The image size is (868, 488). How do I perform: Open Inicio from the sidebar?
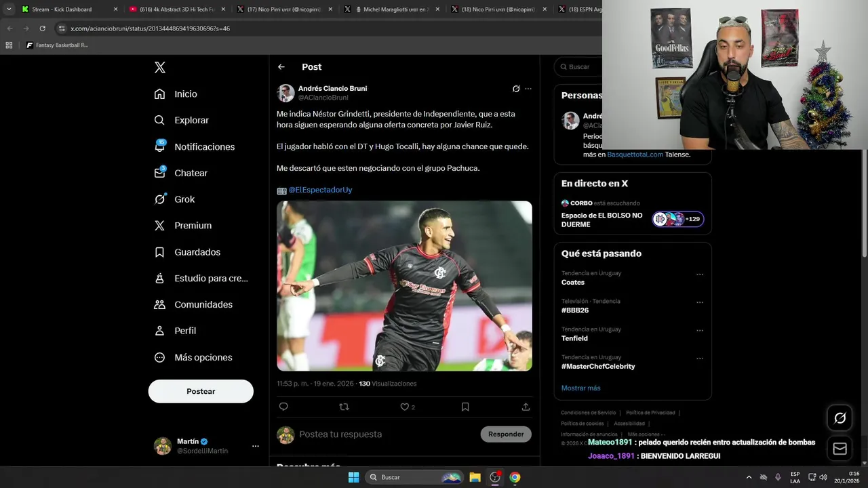[x=176, y=94]
